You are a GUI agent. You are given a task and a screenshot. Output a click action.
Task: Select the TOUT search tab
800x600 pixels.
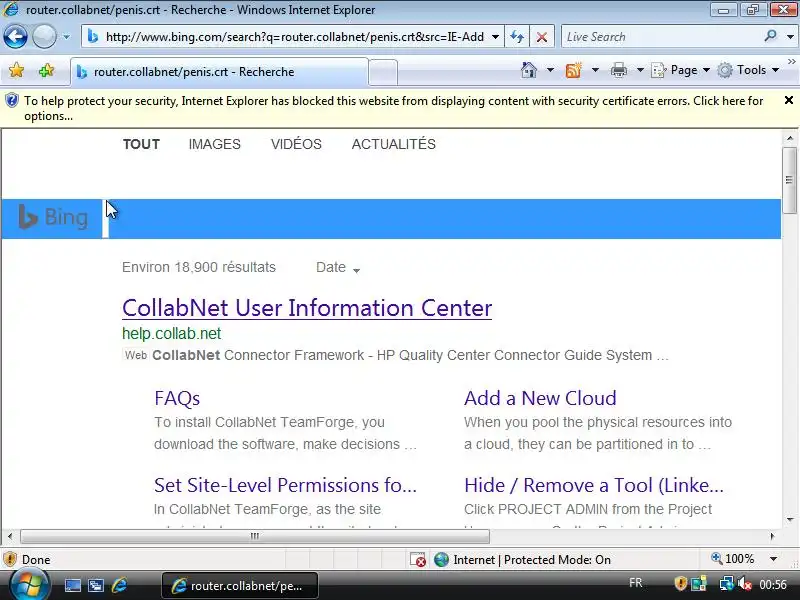point(141,144)
